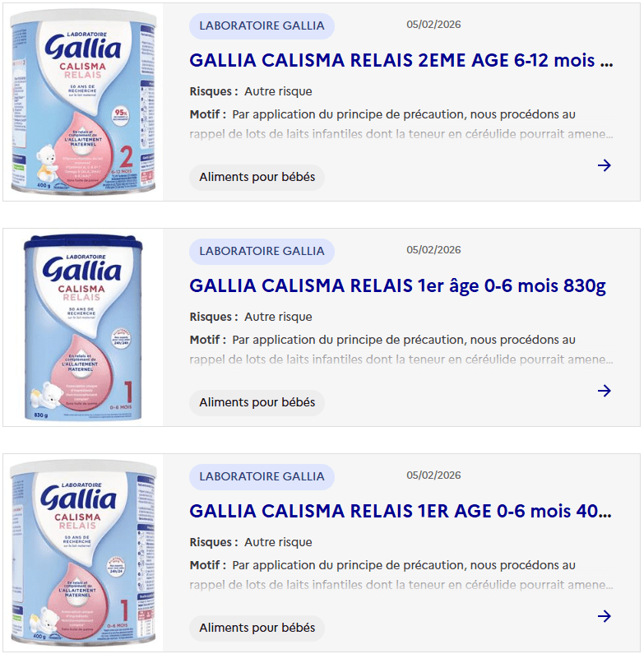644x654 pixels.
Task: Click the 05/02/2026 date on the first card
Action: (x=433, y=25)
